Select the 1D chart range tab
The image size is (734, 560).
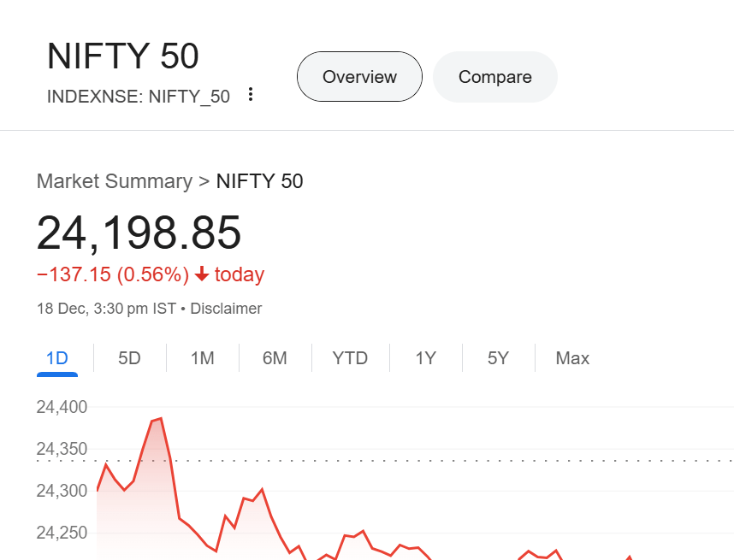pyautogui.click(x=56, y=358)
